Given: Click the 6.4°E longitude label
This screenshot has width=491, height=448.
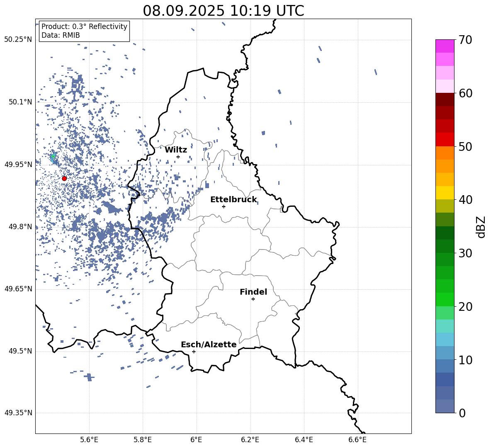Looking at the screenshot, I should (x=304, y=440).
